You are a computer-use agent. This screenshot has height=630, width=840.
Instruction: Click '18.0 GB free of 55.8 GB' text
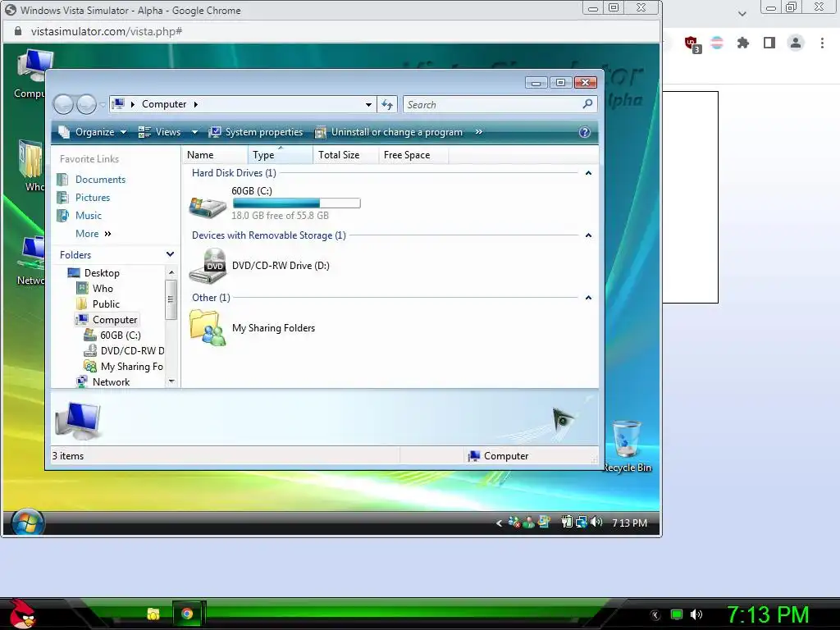click(281, 216)
